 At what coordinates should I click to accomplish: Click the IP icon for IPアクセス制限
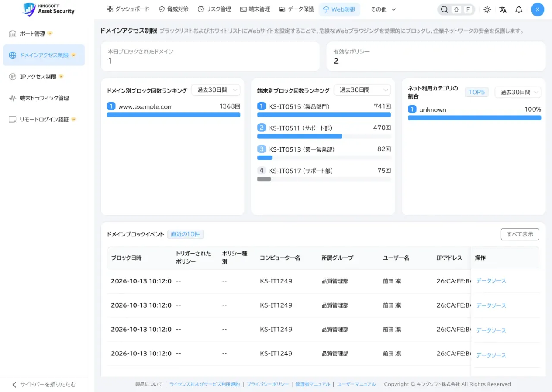tap(13, 77)
